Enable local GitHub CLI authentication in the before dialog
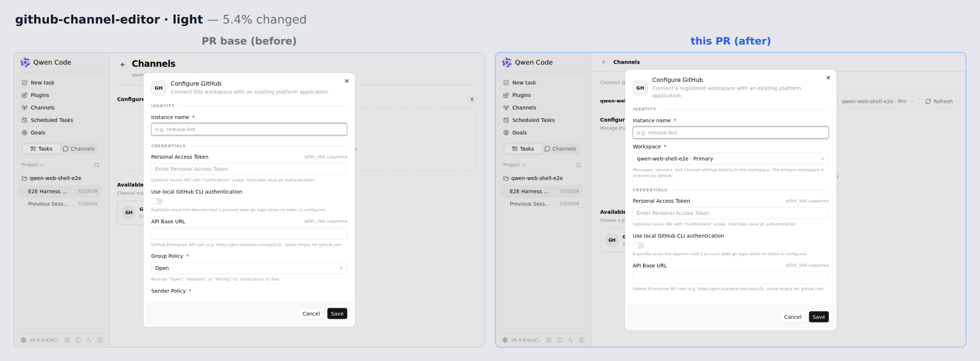The image size is (980, 361). 157,201
